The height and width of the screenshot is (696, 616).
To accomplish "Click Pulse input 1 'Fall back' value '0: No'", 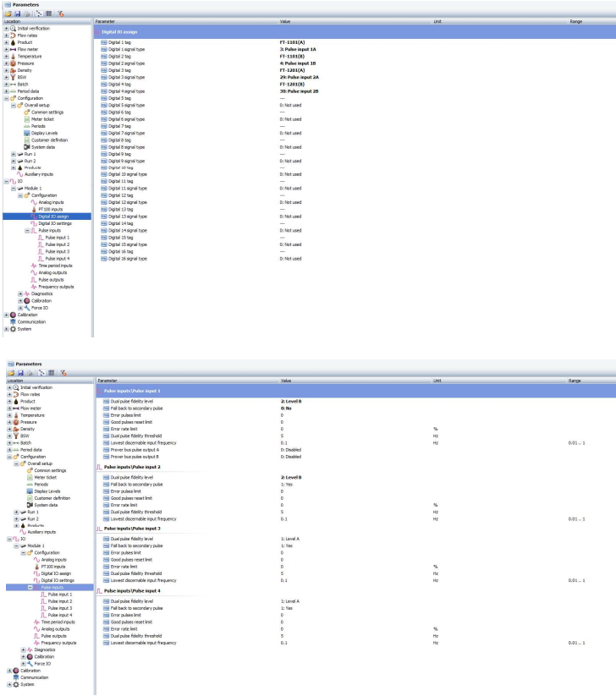I will [285, 408].
